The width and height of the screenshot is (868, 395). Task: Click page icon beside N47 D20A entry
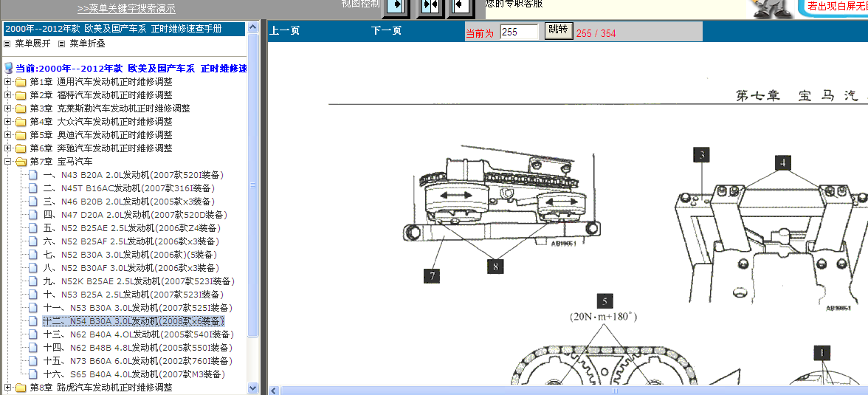[33, 215]
